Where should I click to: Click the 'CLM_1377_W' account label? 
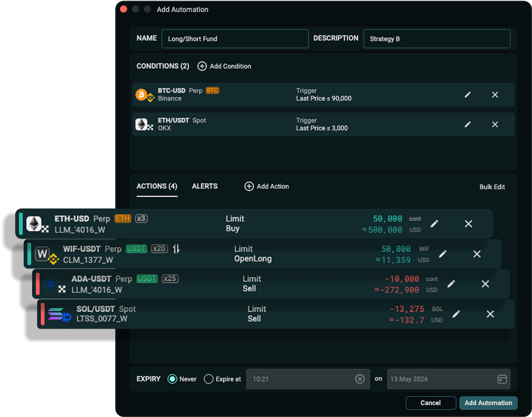coord(88,260)
